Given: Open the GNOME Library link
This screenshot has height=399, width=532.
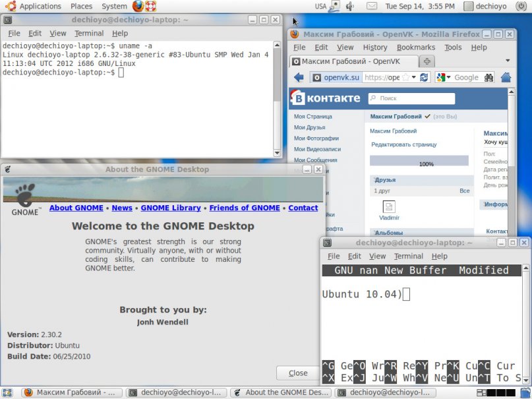Looking at the screenshot, I should tap(171, 208).
